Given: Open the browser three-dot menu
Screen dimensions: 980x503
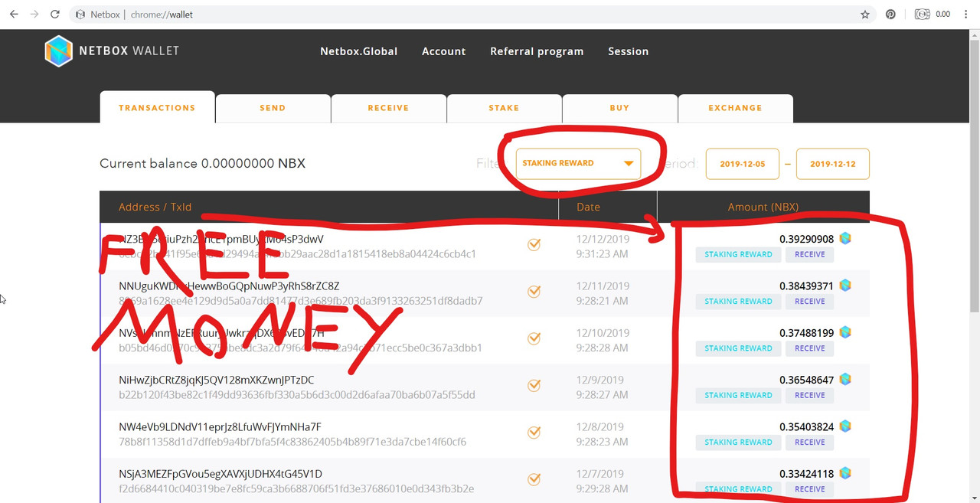Looking at the screenshot, I should coord(966,15).
